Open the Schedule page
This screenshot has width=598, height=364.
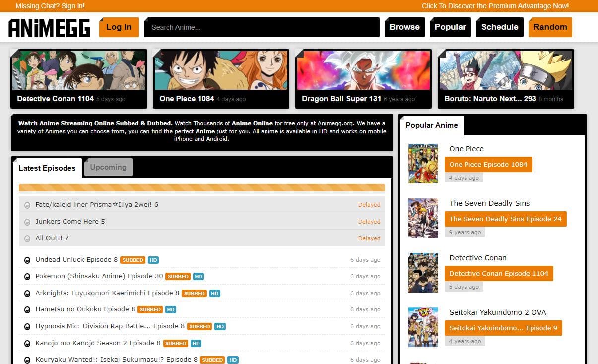[x=500, y=27]
